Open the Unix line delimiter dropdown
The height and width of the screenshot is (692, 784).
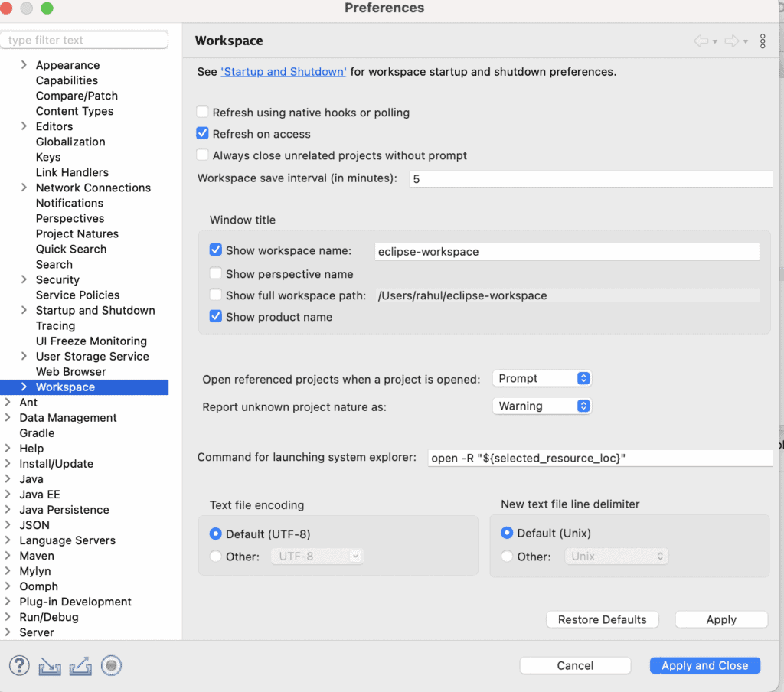(x=616, y=556)
